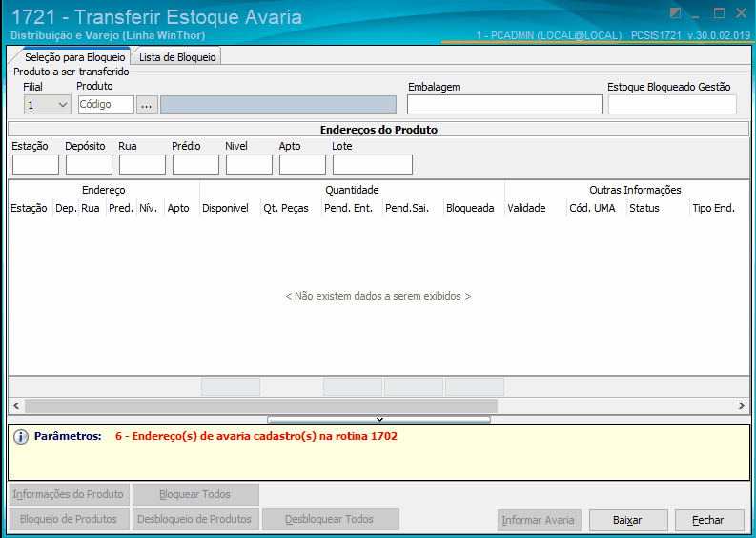Open the Lista de Bloqueio tab
756x538 pixels.
click(177, 56)
